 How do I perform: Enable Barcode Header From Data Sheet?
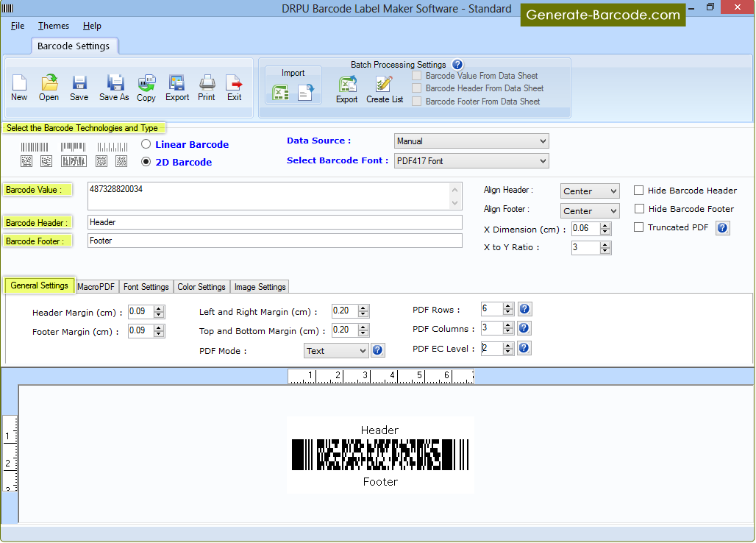pos(416,88)
